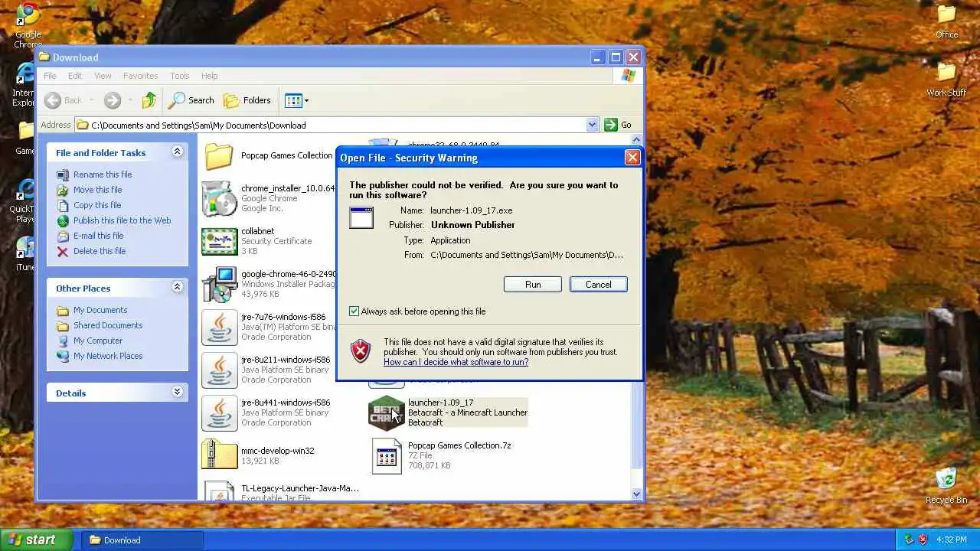Click the Go button
Viewport: 980px width, 551px height.
(619, 125)
